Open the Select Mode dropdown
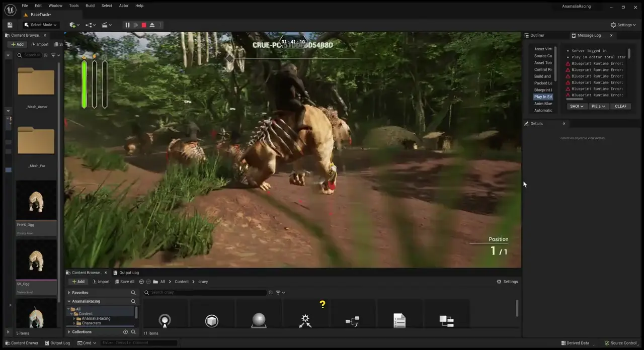Screen dimensions: 644x350 [x=41, y=25]
